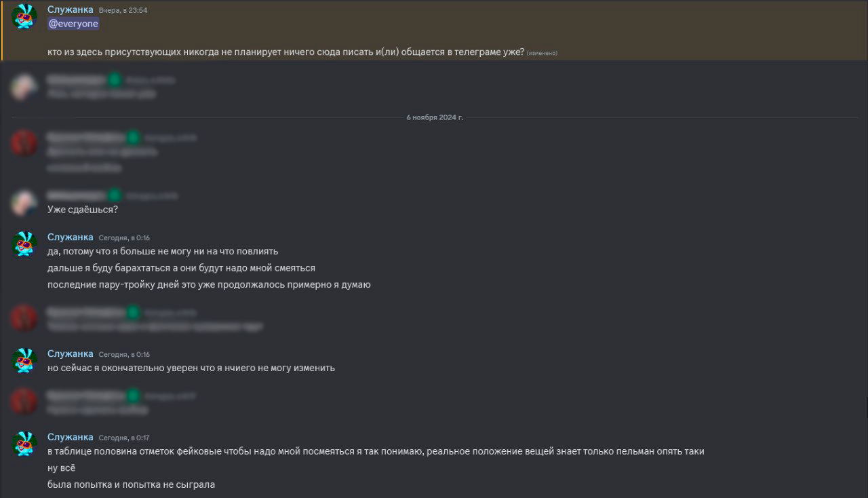Click the timestamp above "но сейчас я окончательно"

tap(124, 354)
